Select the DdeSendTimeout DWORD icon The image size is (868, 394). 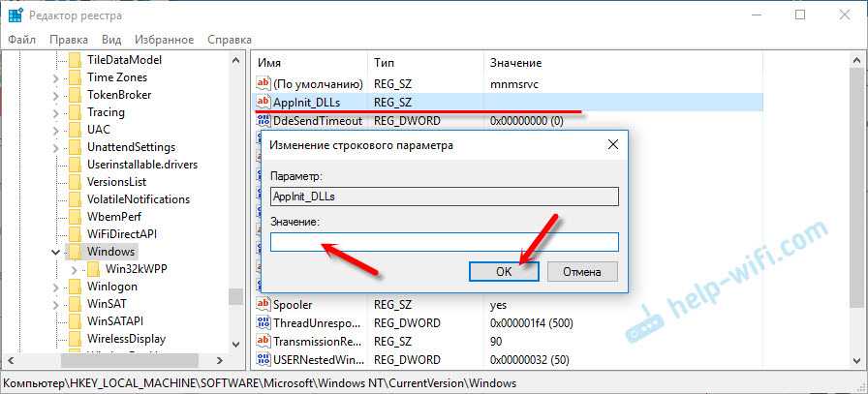tap(263, 121)
